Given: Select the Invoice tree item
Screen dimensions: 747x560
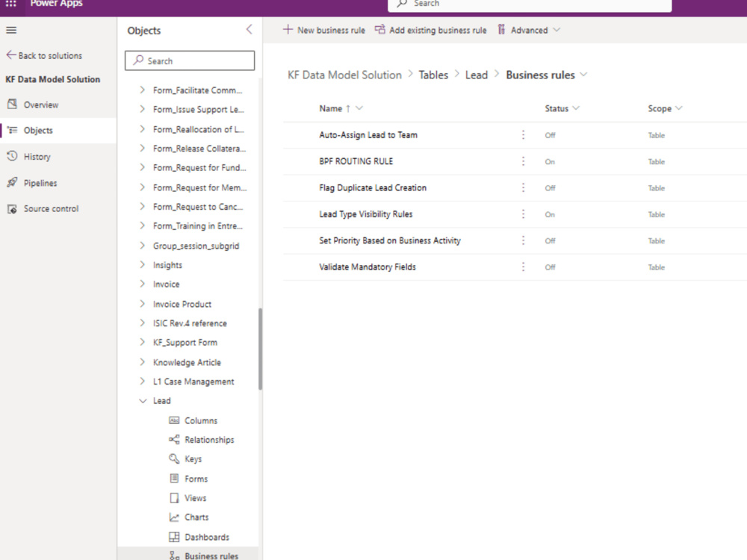Looking at the screenshot, I should pyautogui.click(x=166, y=284).
